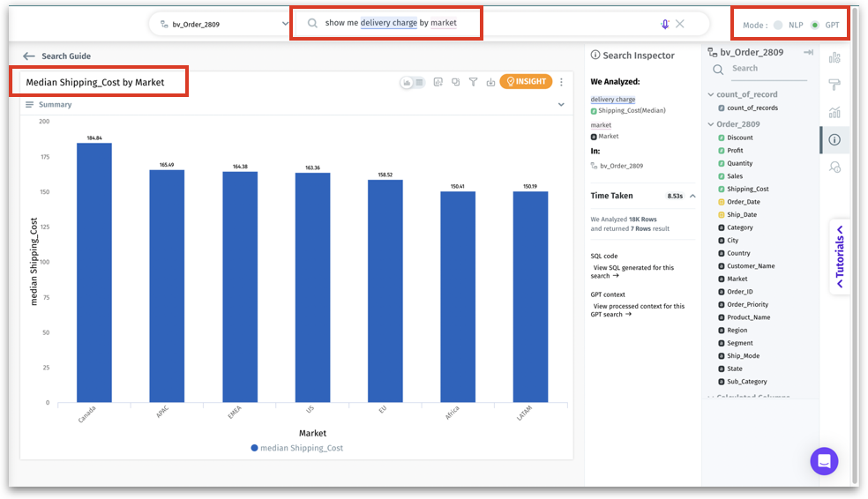This screenshot has width=868, height=499.
Task: Open the Tutorials side tab
Action: 840,257
